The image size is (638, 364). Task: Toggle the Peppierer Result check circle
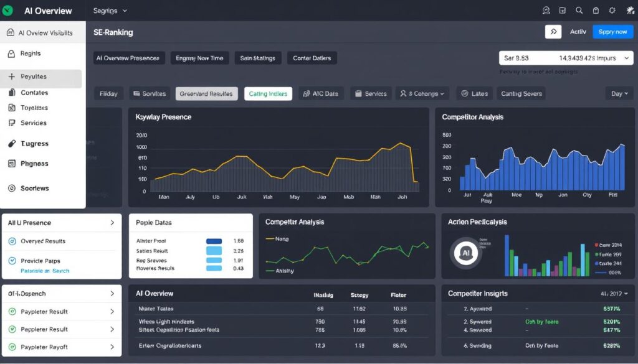click(12, 329)
